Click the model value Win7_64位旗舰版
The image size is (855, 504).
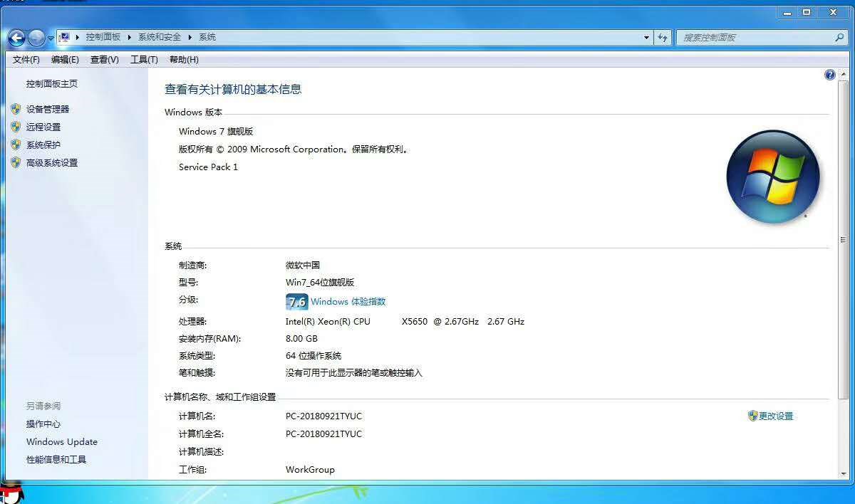(320, 283)
